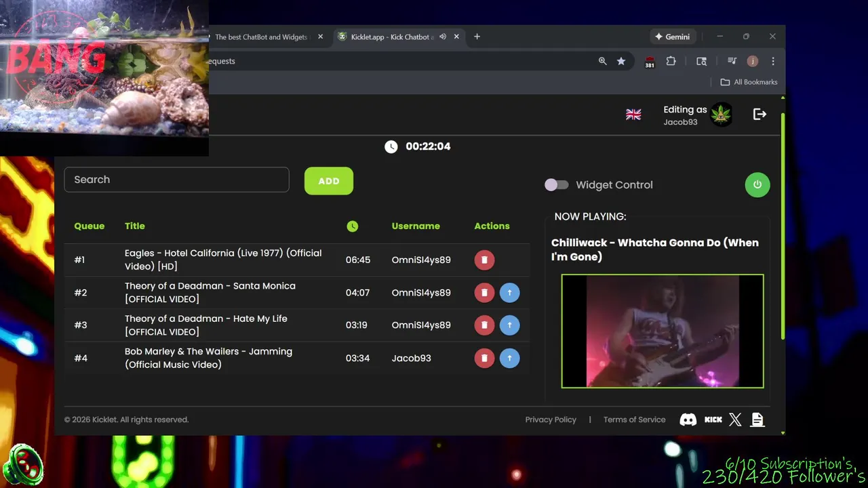Close the Kicklet.app browser tab
The height and width of the screenshot is (488, 868).
point(457,37)
